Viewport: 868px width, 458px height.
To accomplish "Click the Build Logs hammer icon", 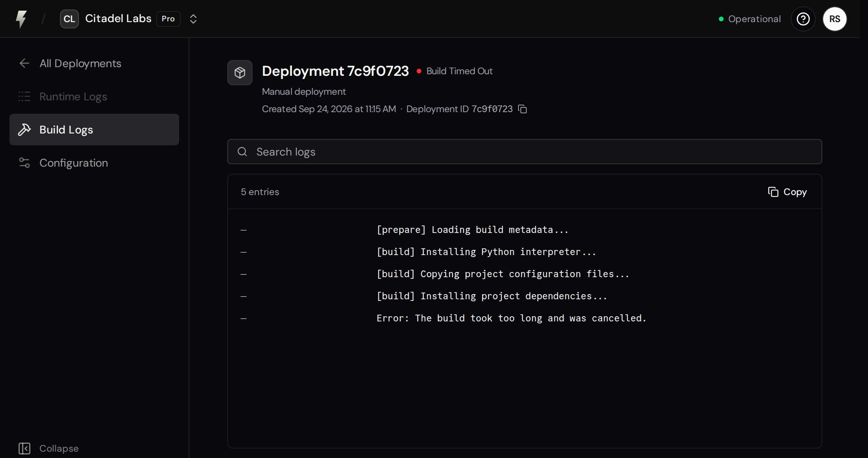I will click(24, 130).
